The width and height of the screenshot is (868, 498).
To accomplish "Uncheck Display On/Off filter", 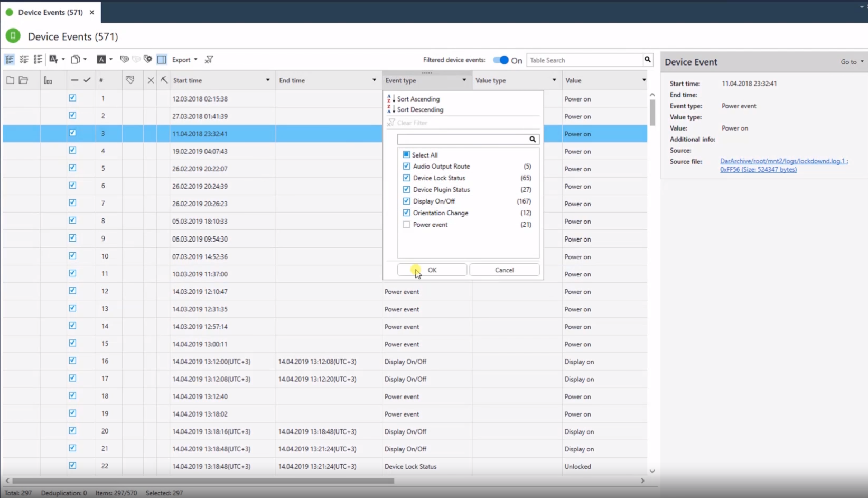I will pos(406,201).
